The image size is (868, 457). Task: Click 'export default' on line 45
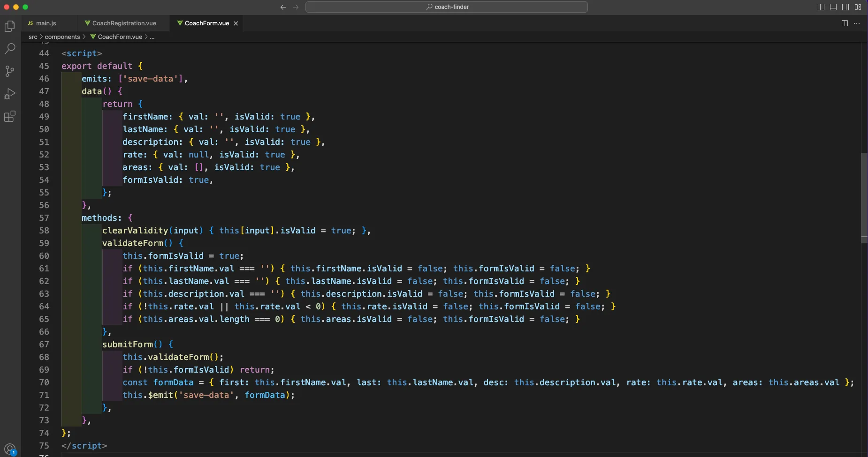click(x=97, y=66)
